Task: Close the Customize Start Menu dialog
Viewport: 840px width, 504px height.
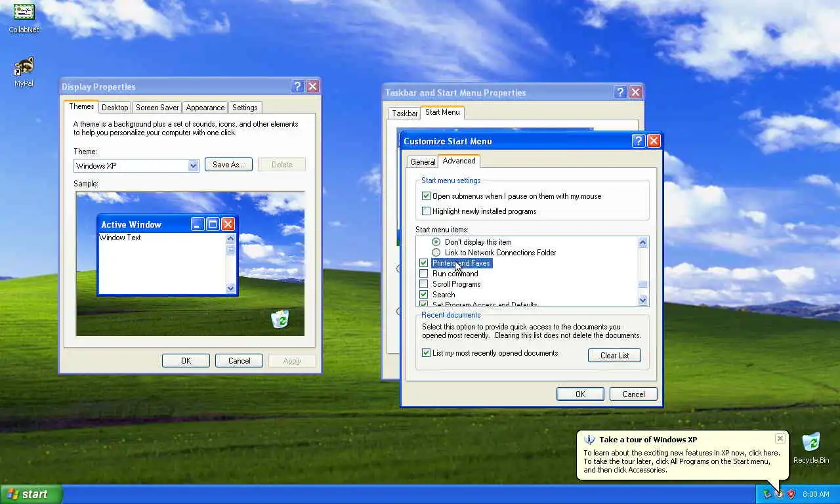Action: coord(654,141)
